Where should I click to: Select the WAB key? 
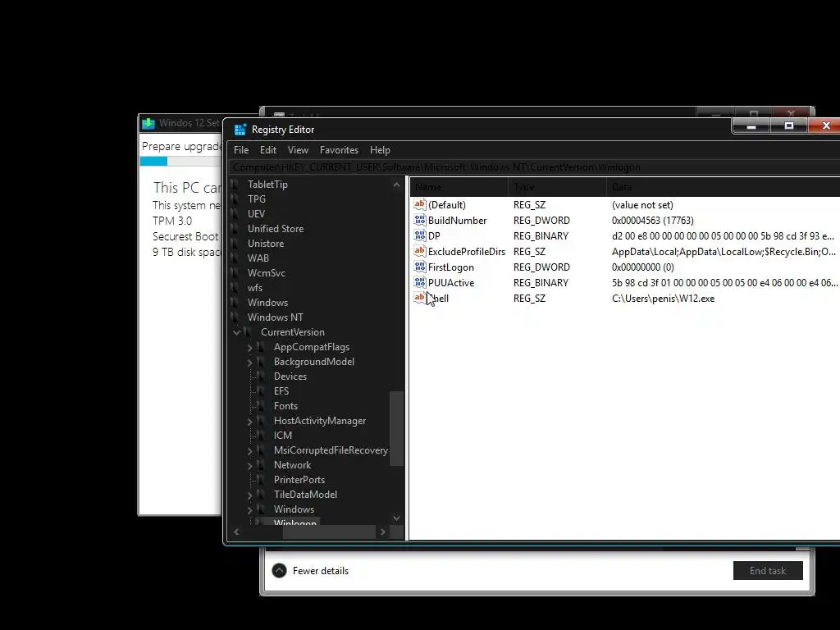click(258, 258)
